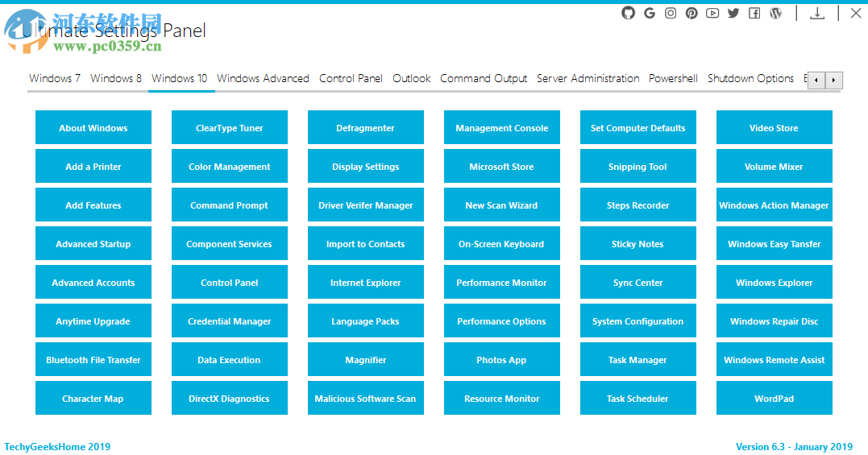Open Bluetooth File Transfer

pyautogui.click(x=93, y=359)
